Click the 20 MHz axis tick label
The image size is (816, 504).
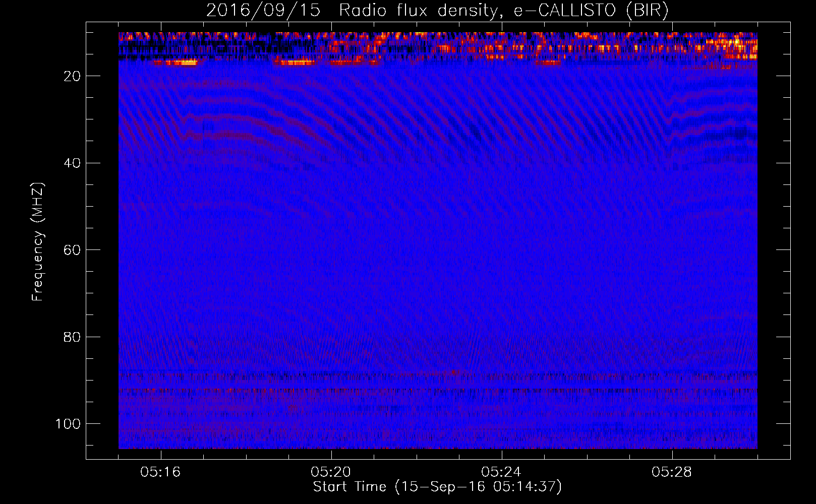[x=73, y=76]
